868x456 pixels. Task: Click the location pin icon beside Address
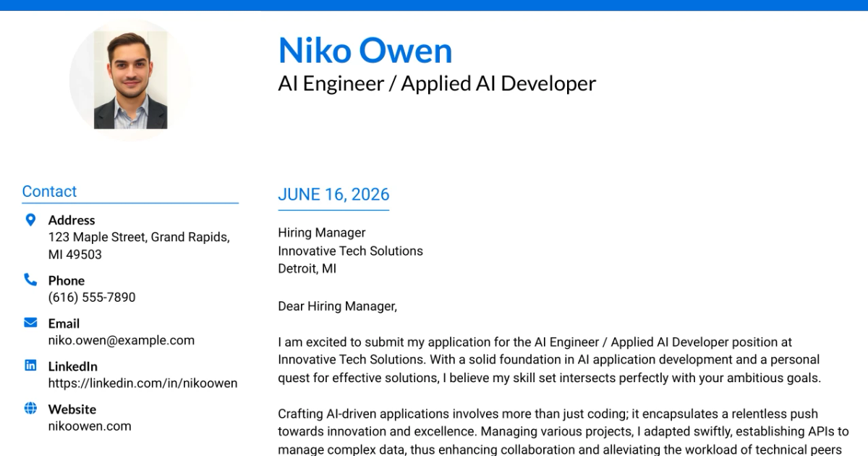pos(30,220)
